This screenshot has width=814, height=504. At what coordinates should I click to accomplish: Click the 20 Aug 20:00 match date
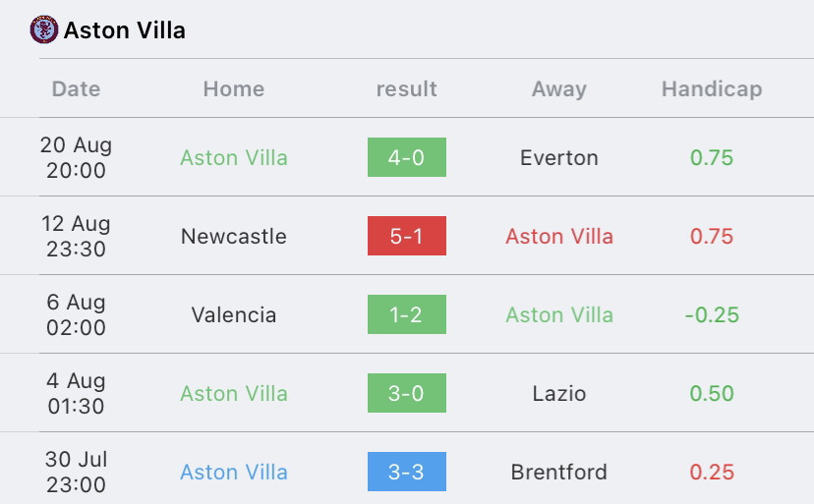pyautogui.click(x=76, y=157)
